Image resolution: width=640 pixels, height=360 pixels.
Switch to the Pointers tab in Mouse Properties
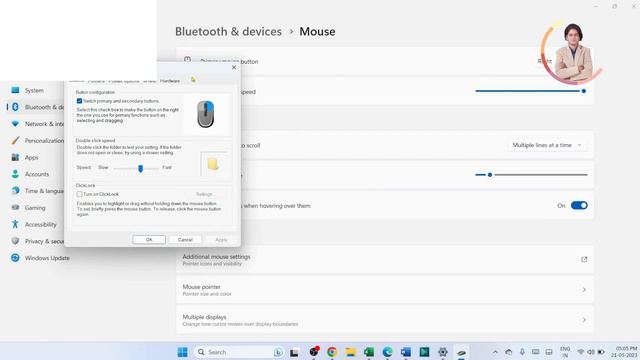tap(96, 81)
